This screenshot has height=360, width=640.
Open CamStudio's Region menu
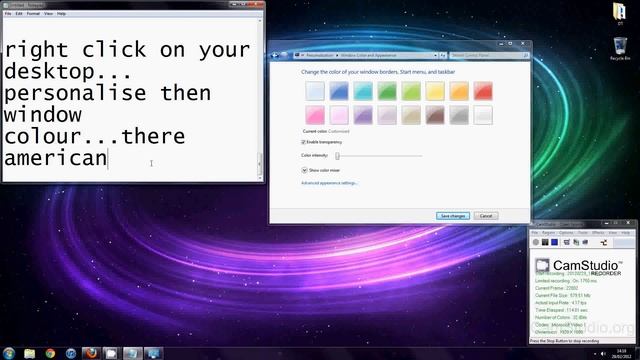548,233
